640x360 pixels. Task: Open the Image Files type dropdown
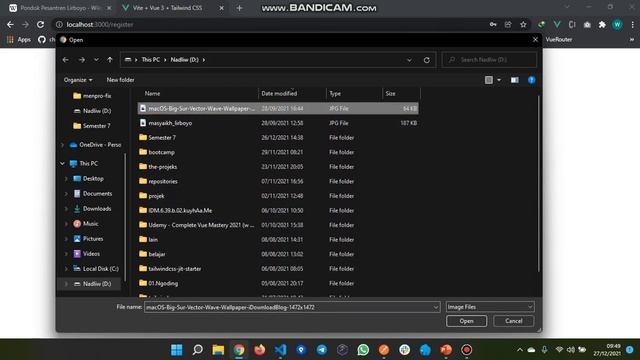(x=490, y=307)
